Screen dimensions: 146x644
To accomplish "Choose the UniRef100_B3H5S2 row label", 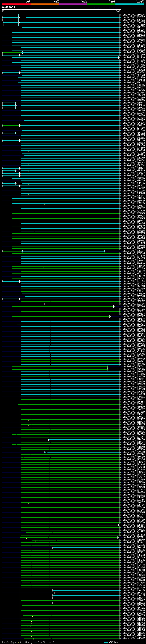I will point(134,266).
